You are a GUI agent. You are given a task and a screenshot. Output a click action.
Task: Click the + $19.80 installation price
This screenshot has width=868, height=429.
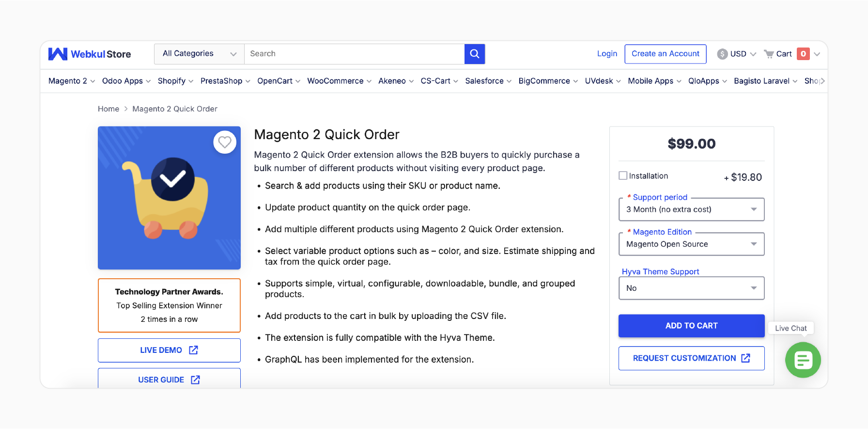(743, 177)
